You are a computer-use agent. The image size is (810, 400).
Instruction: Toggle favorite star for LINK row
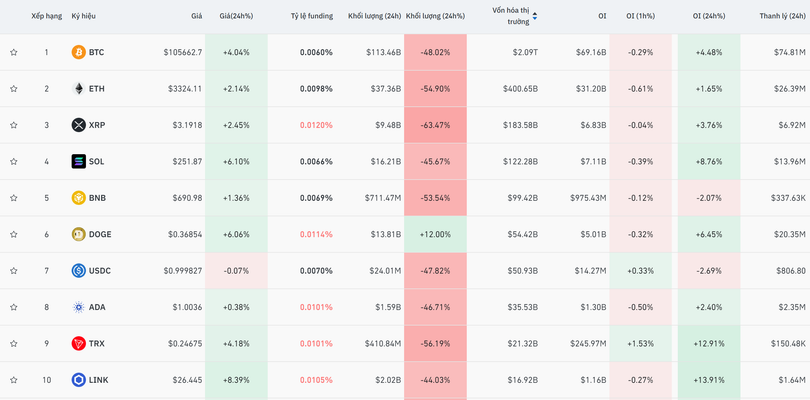14,380
